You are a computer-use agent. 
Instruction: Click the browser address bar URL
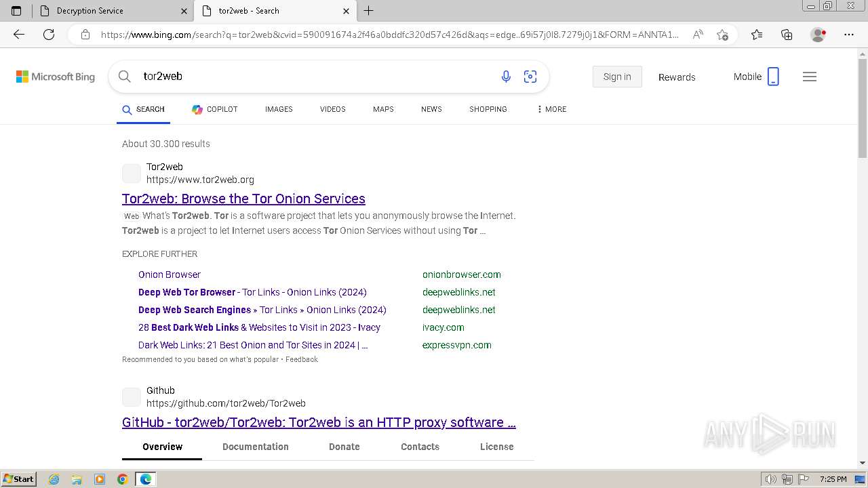tap(390, 35)
